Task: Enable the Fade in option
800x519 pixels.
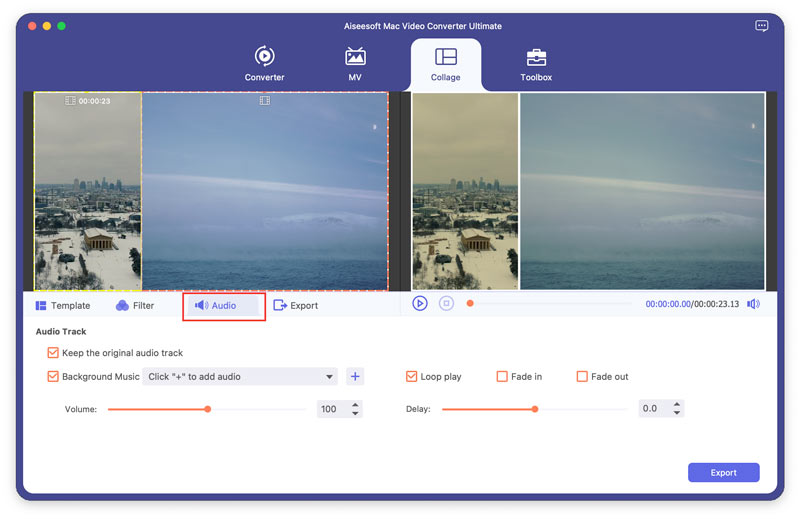Action: coord(502,377)
